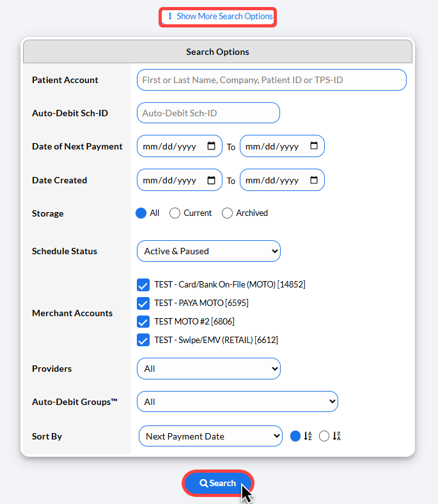Select the Archived storage radio button
The width and height of the screenshot is (438, 504).
[x=227, y=213]
